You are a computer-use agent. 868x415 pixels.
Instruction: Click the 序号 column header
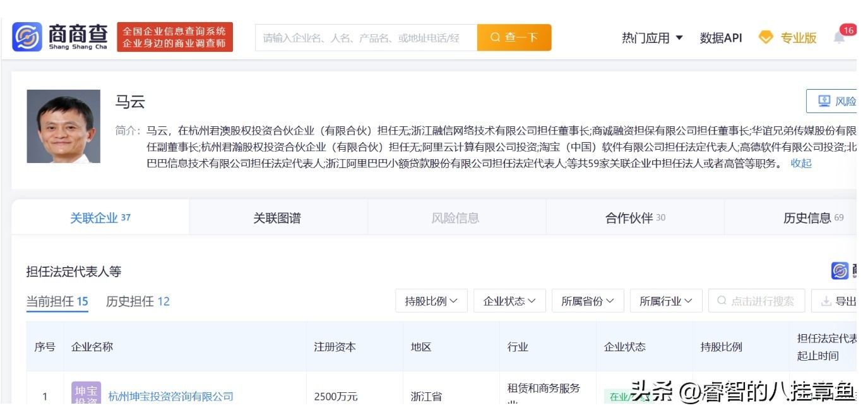pos(45,347)
